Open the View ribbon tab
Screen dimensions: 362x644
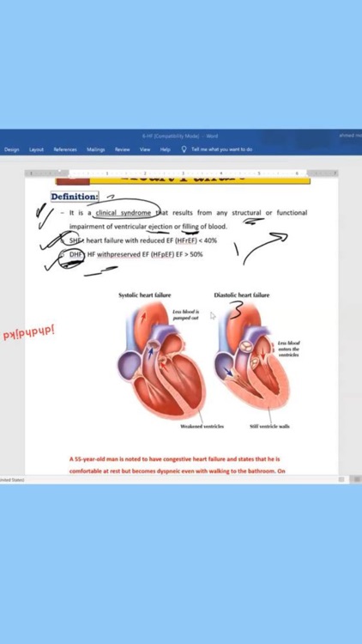click(145, 149)
